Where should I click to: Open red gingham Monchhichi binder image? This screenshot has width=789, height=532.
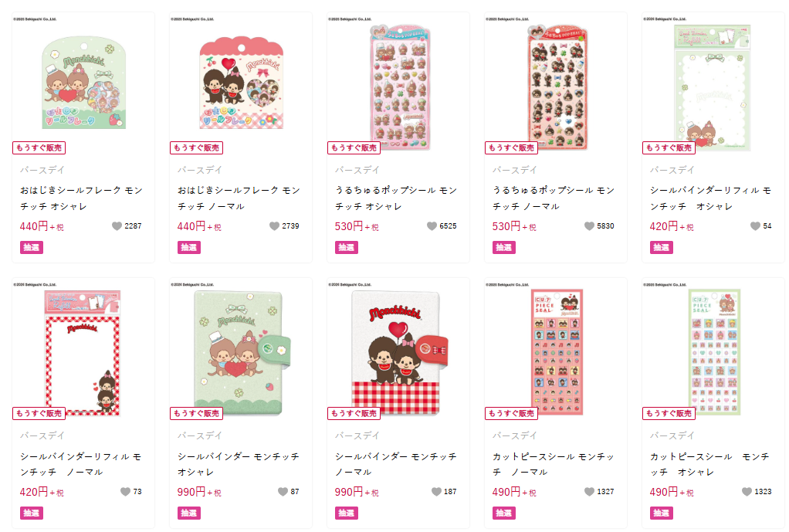pos(395,353)
